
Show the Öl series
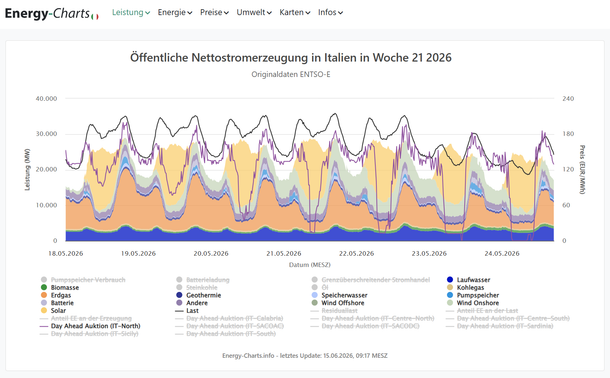tap(320, 287)
